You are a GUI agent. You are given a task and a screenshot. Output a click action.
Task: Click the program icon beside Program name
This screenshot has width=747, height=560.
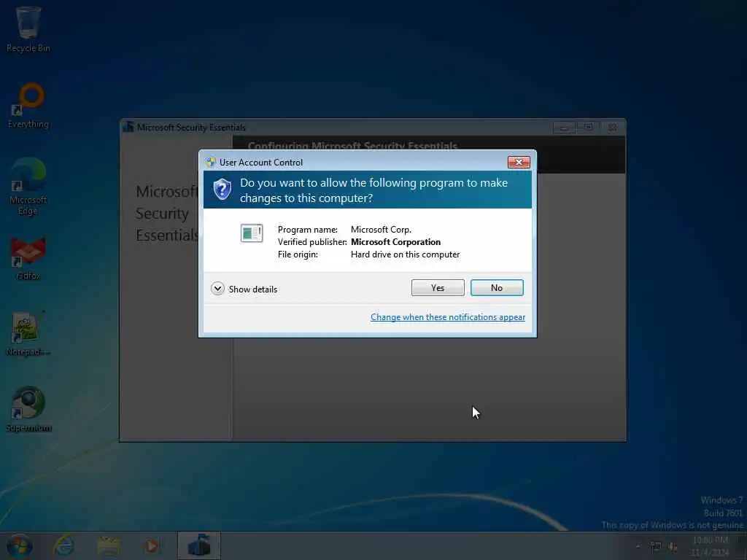252,233
